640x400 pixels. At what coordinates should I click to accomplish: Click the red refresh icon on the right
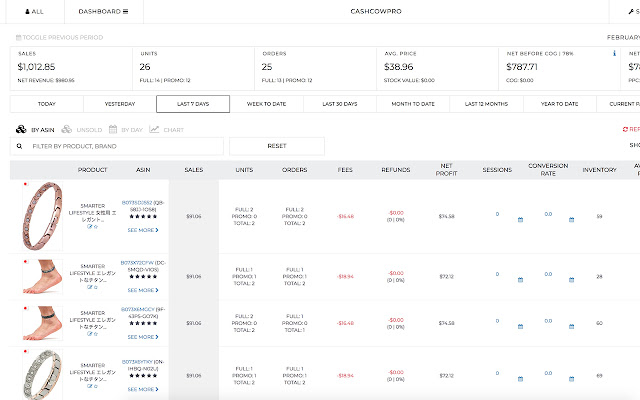pyautogui.click(x=625, y=129)
